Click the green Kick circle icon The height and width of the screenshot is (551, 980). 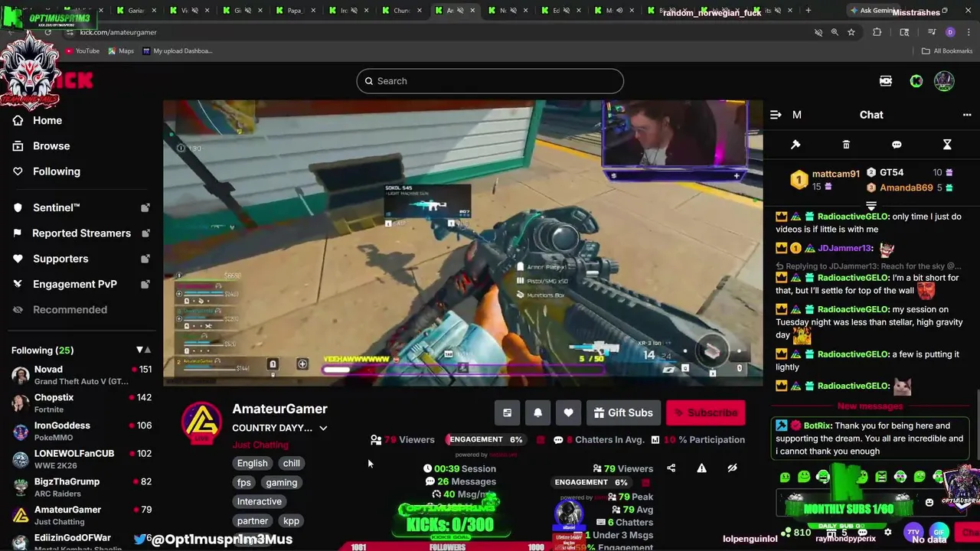(916, 81)
